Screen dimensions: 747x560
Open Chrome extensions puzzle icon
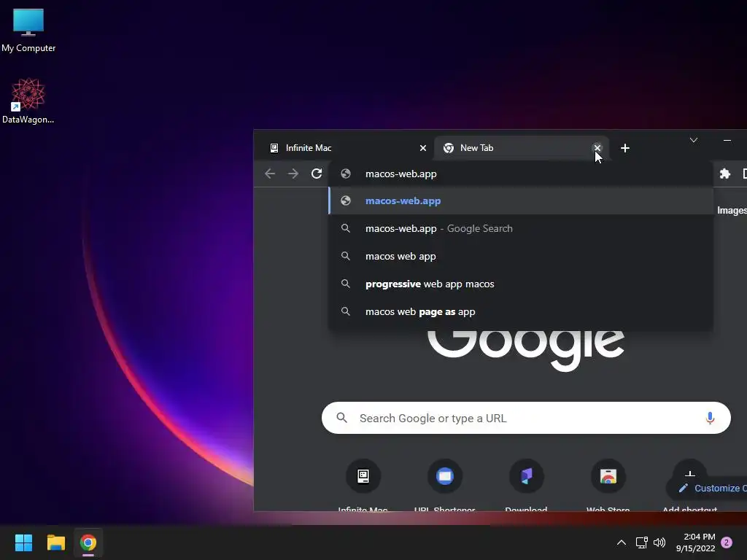tap(725, 174)
